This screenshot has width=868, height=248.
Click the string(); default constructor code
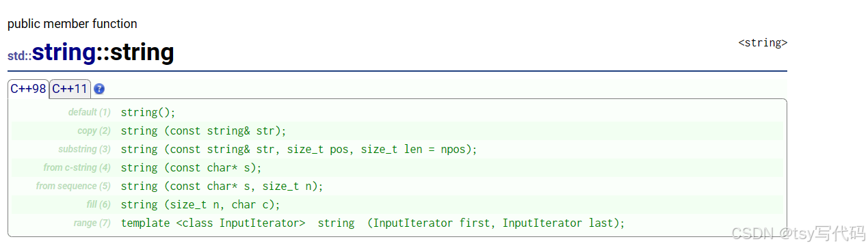tap(148, 112)
